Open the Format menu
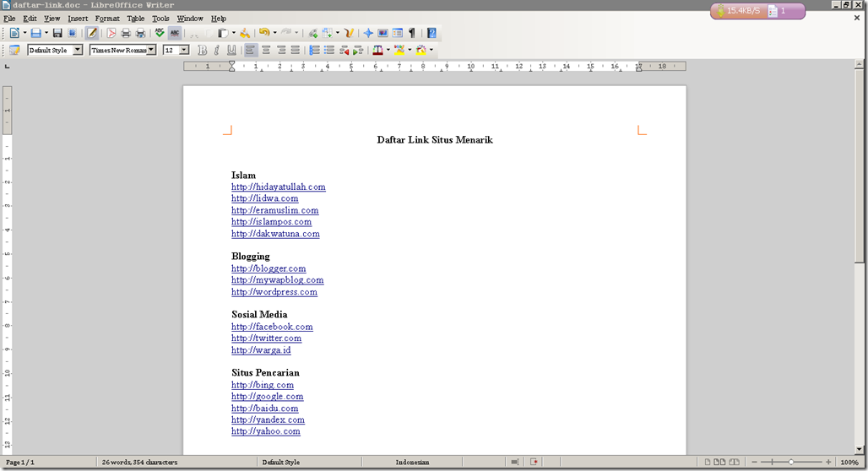Screen dimensions: 868x471 [x=107, y=19]
